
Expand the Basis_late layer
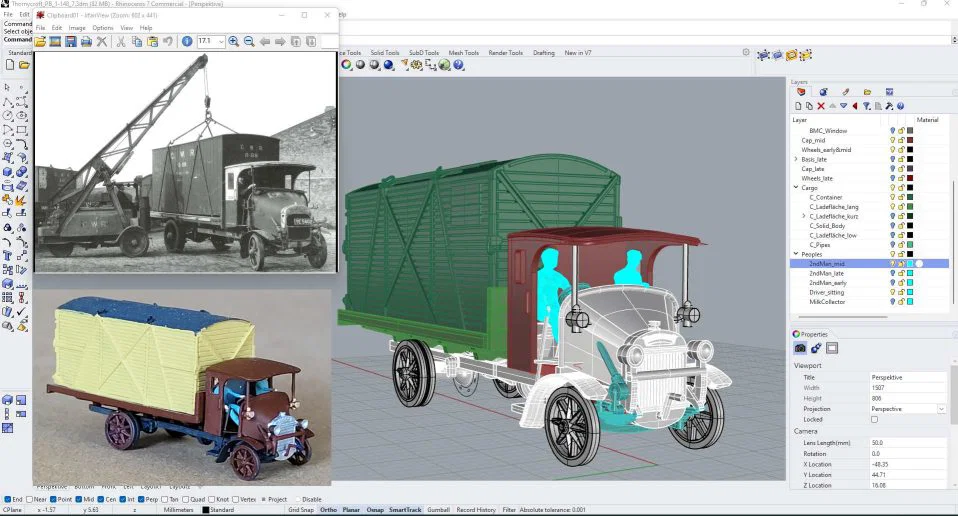(796, 159)
